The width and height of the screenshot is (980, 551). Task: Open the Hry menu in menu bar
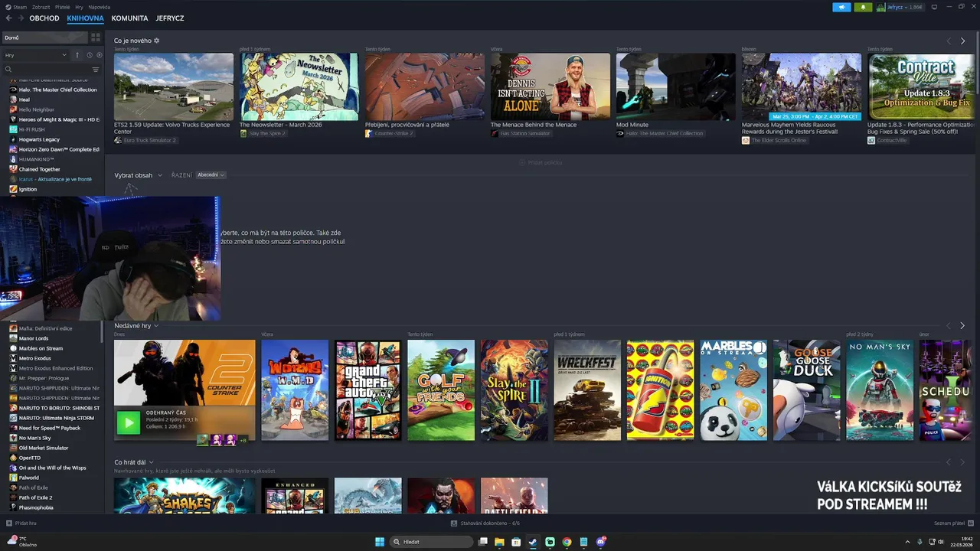(x=79, y=7)
